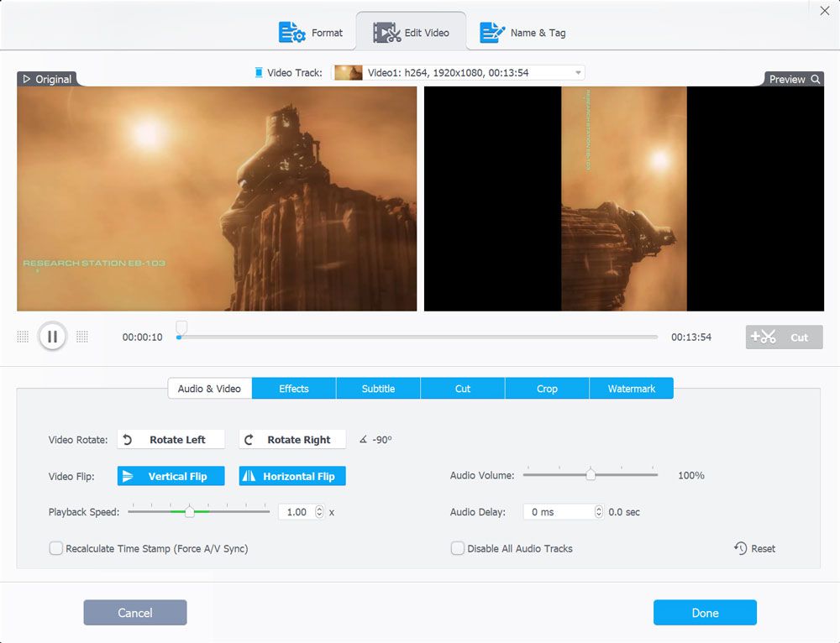840x643 pixels.
Task: Click the Name & Tag pencil icon
Action: (x=492, y=33)
